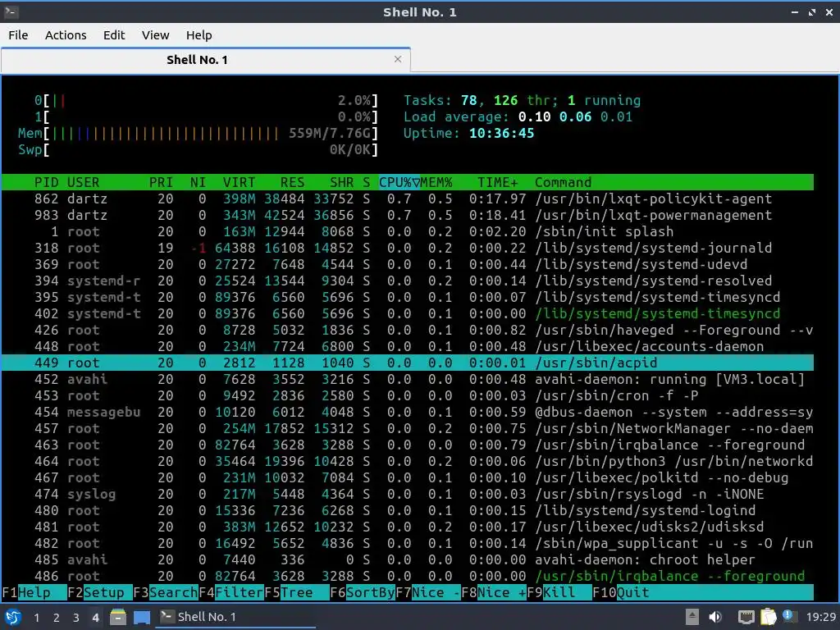
Task: Sort by the SHR column header
Action: [x=341, y=182]
